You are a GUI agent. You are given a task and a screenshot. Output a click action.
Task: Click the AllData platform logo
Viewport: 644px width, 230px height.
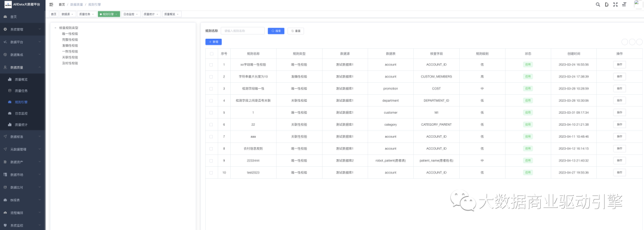pos(8,5)
